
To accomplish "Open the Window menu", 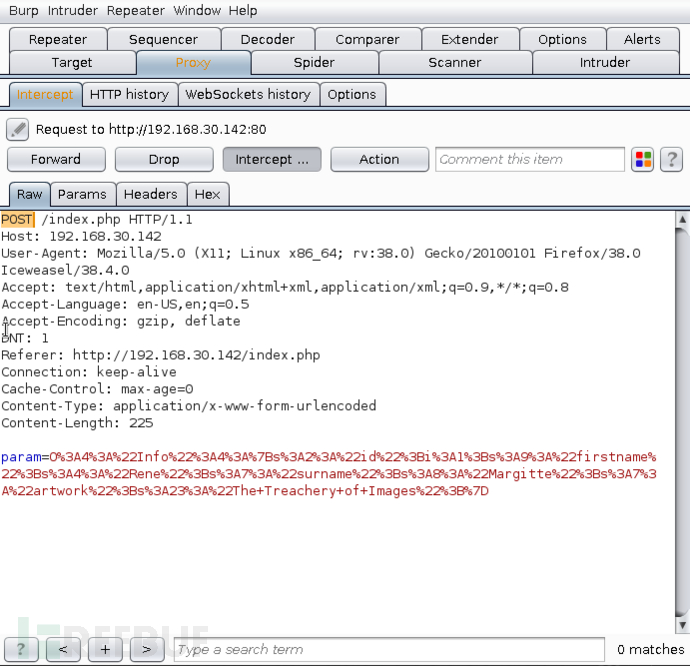I will point(197,11).
